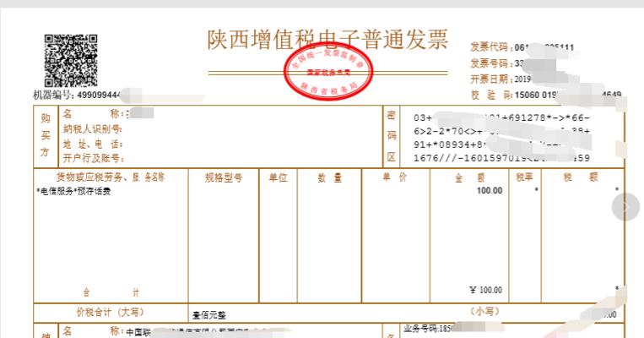Click the 货物或应税劳务、服务名称 column header

click(111, 177)
